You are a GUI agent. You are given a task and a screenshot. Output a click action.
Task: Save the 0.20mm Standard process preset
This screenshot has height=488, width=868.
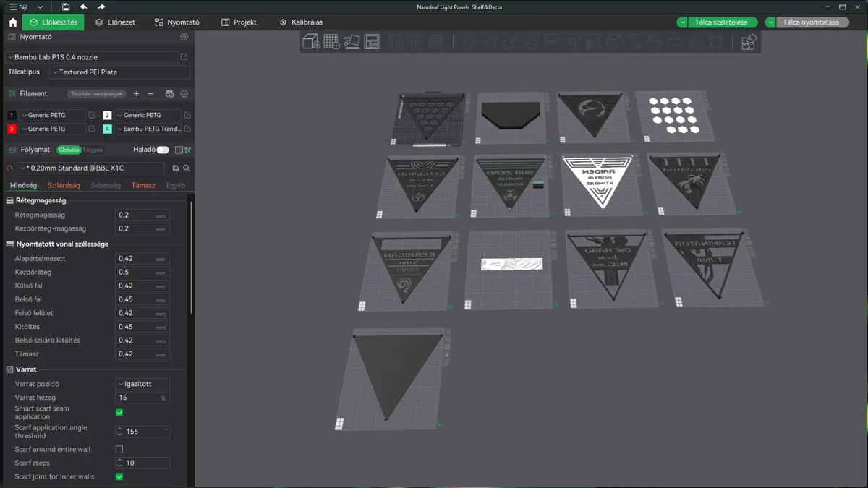176,168
